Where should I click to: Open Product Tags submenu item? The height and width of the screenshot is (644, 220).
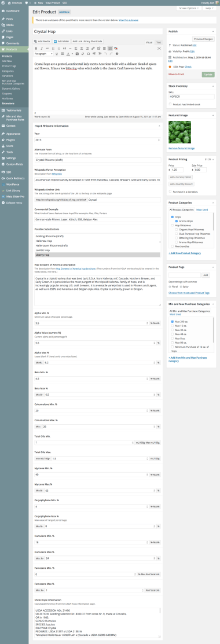click(9, 66)
